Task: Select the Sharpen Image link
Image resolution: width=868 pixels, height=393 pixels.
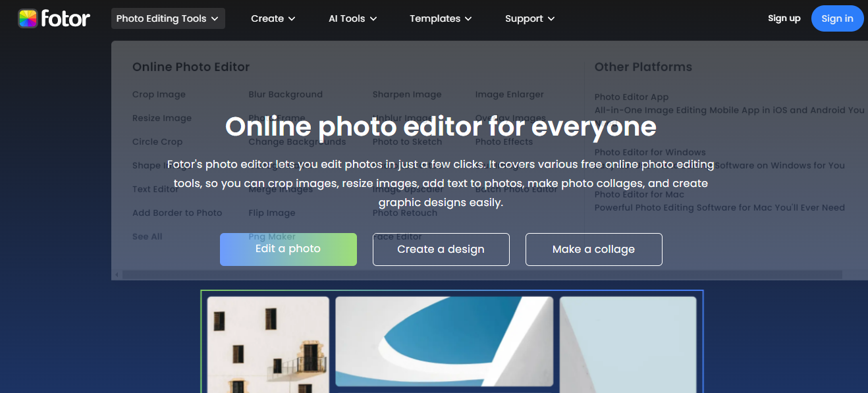Action: (x=407, y=95)
